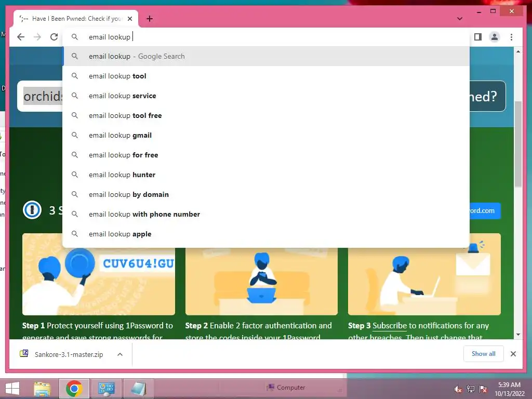Viewport: 532px width, 399px height.
Task: Open the Step 2 two-factor illustration
Action: coord(261,281)
